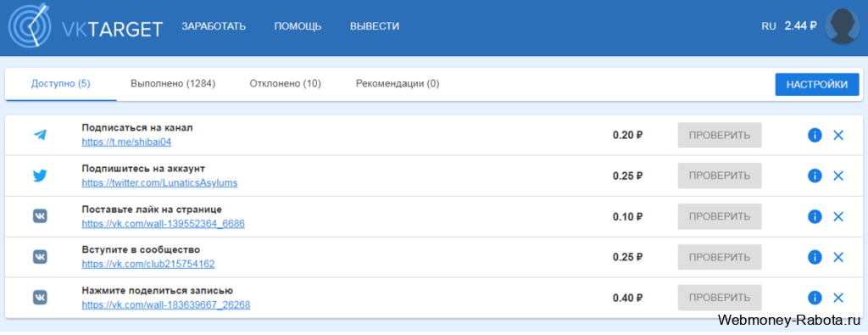This screenshot has height=335, width=868.
Task: Switch to the Отклонено (10) tab
Action: [285, 84]
